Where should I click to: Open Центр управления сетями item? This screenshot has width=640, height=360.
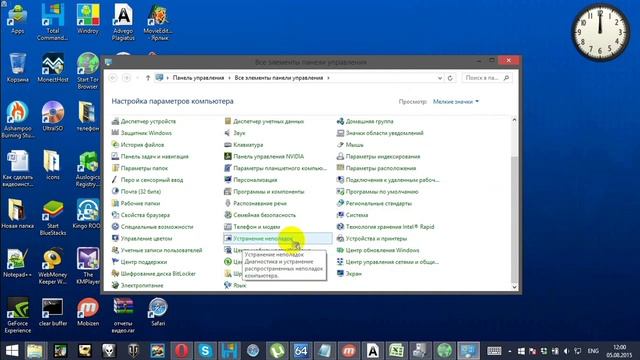coord(388,262)
